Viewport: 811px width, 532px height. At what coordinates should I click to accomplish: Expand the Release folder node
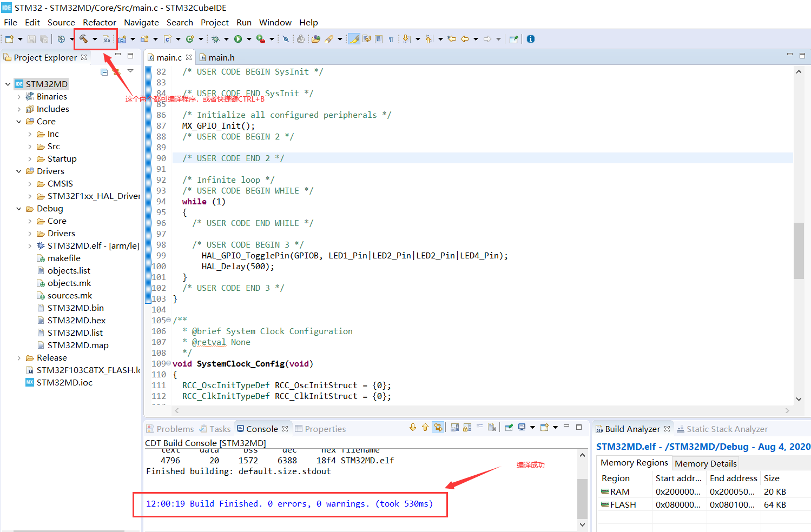coord(19,358)
